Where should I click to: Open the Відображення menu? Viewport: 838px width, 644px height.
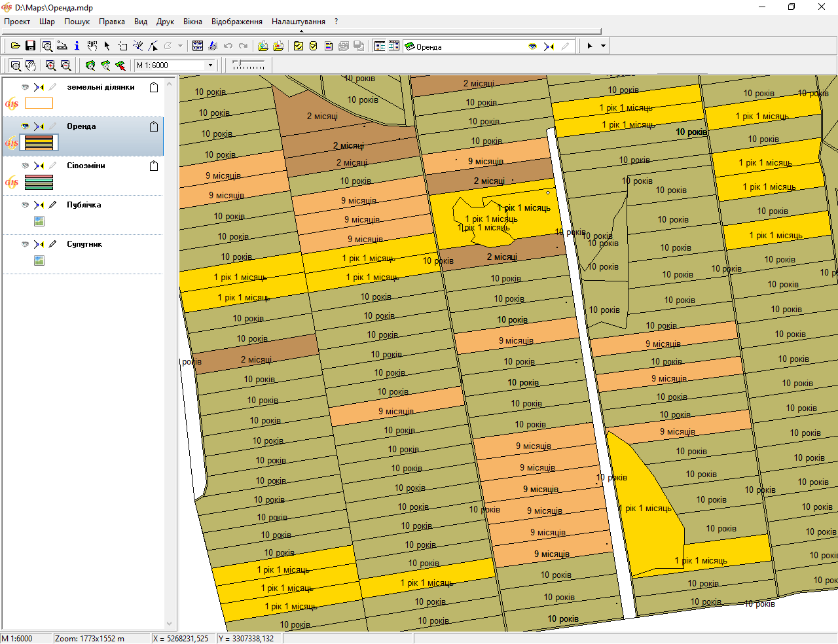click(x=236, y=22)
